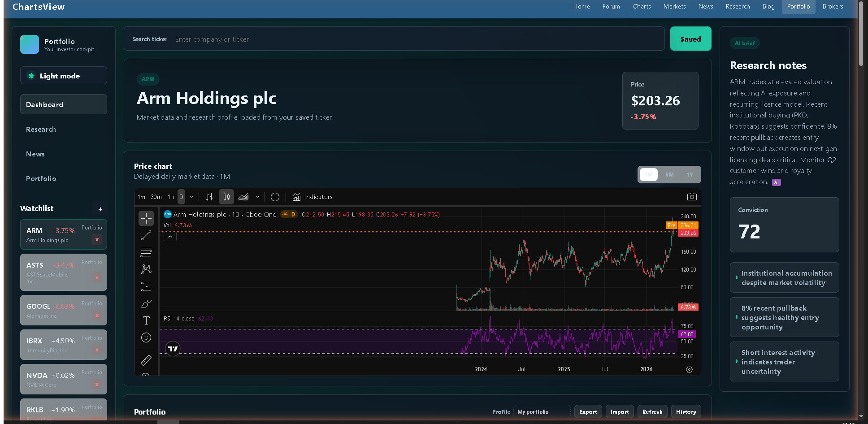Screen dimensions: 868x424
Task: Toggle Light mode
Action: [64, 76]
